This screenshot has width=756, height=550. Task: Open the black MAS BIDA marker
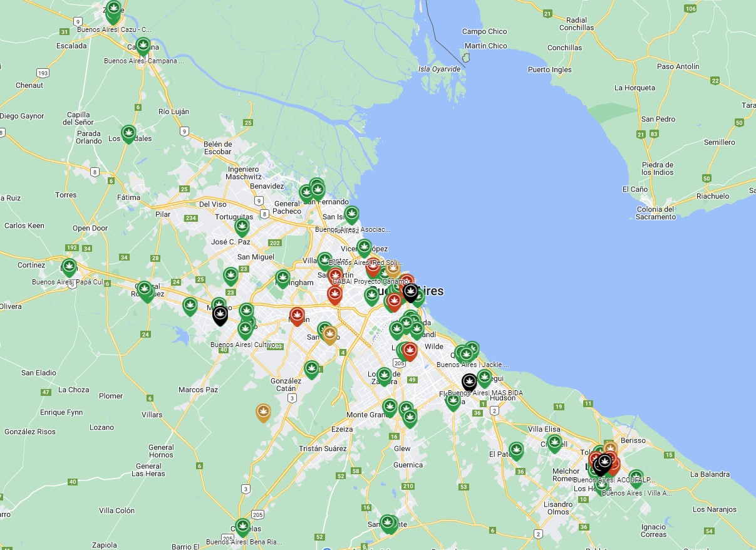pyautogui.click(x=469, y=381)
